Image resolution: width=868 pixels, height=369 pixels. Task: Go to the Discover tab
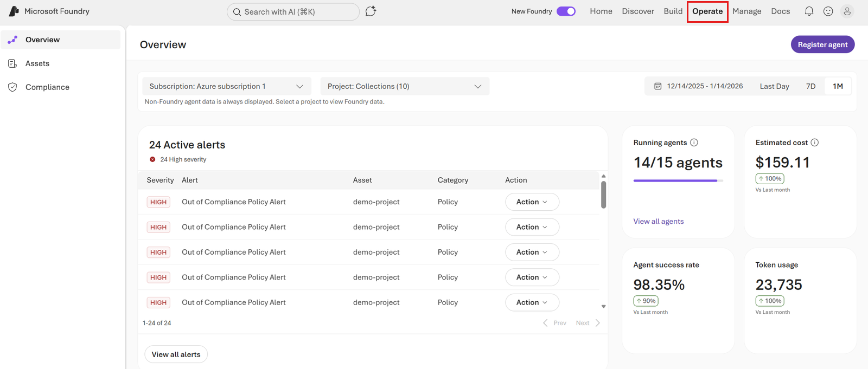coord(638,11)
